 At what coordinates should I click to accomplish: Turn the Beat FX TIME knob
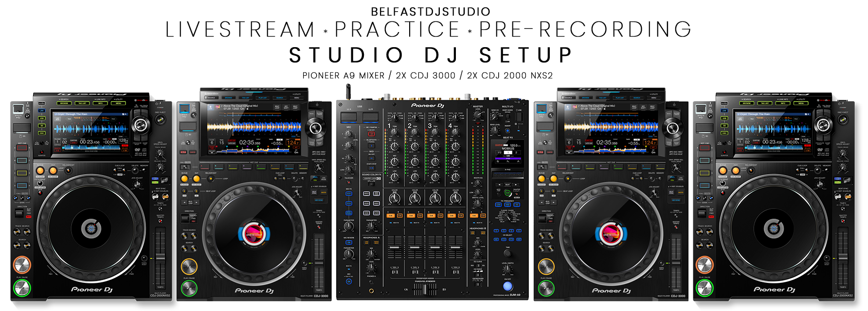point(507,253)
